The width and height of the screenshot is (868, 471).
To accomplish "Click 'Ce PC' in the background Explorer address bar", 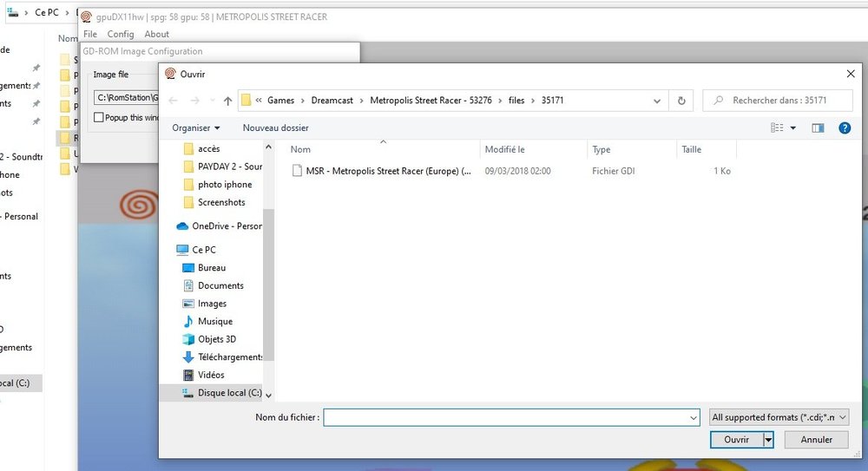I will click(47, 12).
